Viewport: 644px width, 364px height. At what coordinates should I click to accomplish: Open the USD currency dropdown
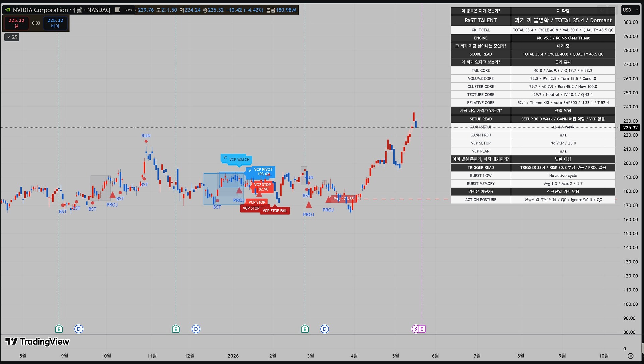pos(630,10)
